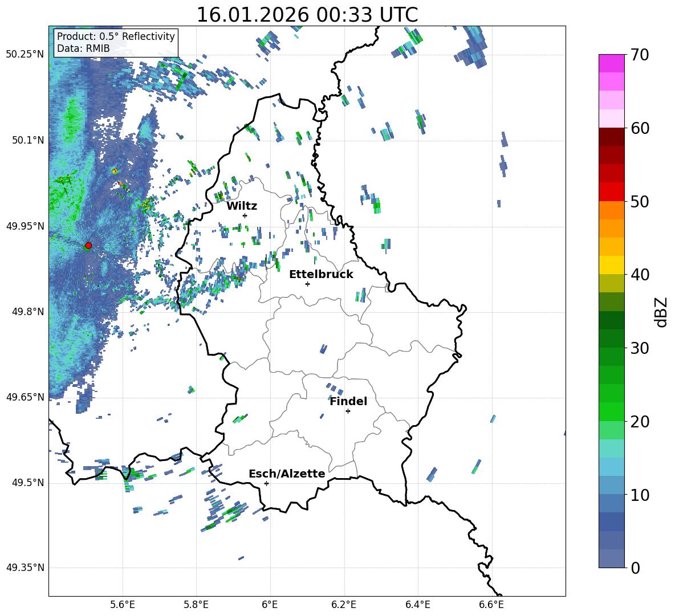Click the yellow 40 dBZ colorbar segment
The width and height of the screenshot is (675, 616).
611,265
